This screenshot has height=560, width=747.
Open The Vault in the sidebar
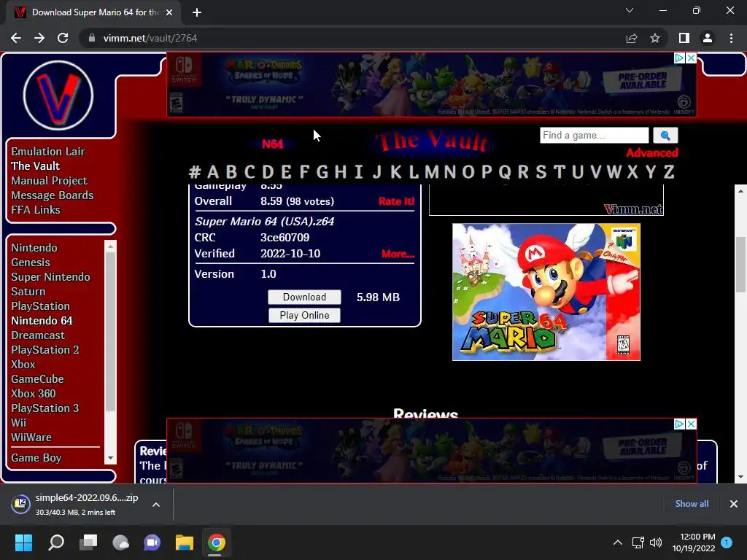35,166
